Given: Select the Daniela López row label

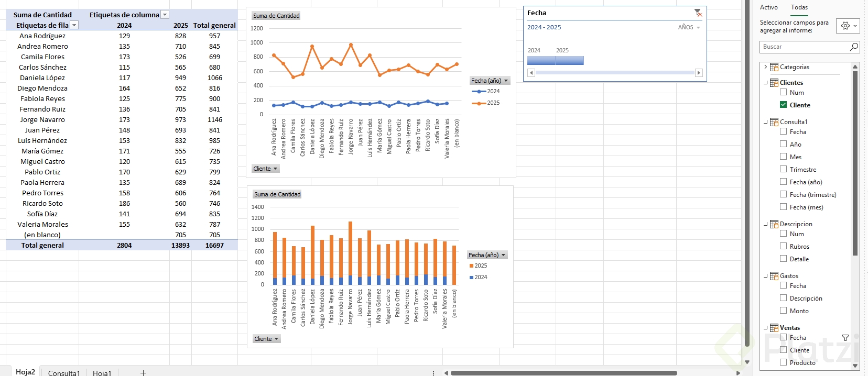Looking at the screenshot, I should 42,78.
